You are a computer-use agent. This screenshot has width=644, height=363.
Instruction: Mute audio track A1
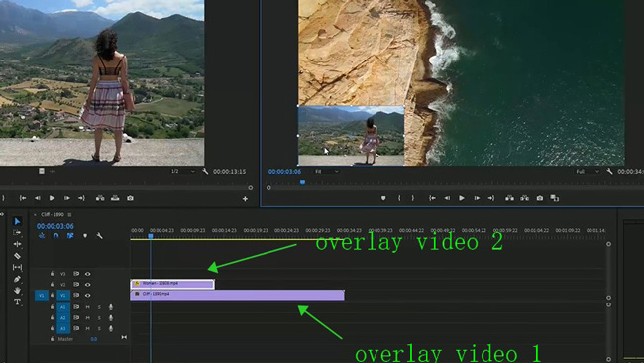pos(88,307)
